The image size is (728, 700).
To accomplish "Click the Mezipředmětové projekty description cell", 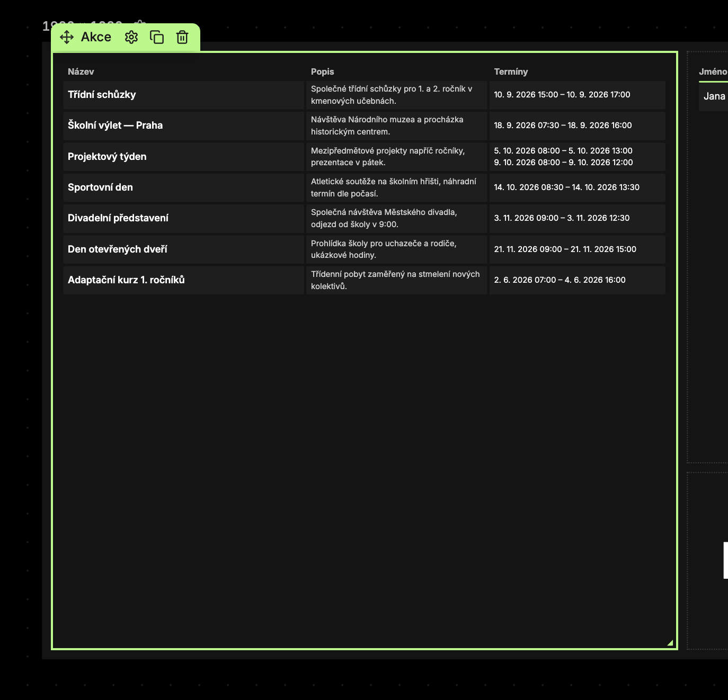I will click(x=396, y=157).
